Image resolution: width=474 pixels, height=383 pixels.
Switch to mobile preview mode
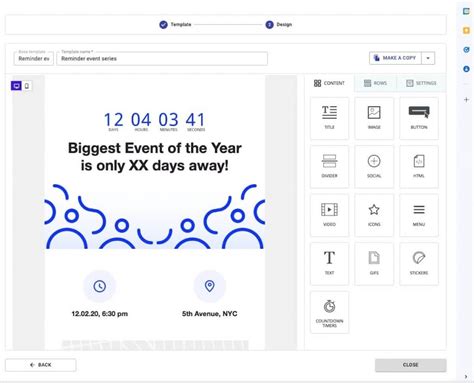pos(27,86)
